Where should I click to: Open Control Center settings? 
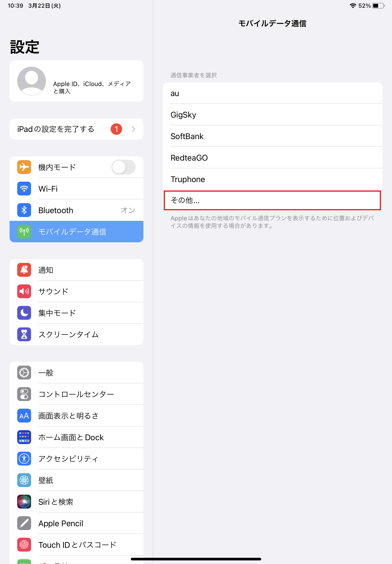76,394
